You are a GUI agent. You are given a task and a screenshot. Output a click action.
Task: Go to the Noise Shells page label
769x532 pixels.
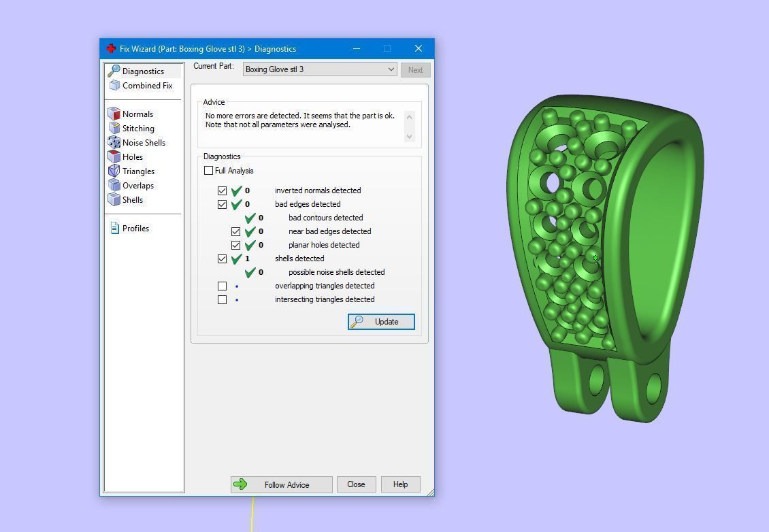[144, 142]
